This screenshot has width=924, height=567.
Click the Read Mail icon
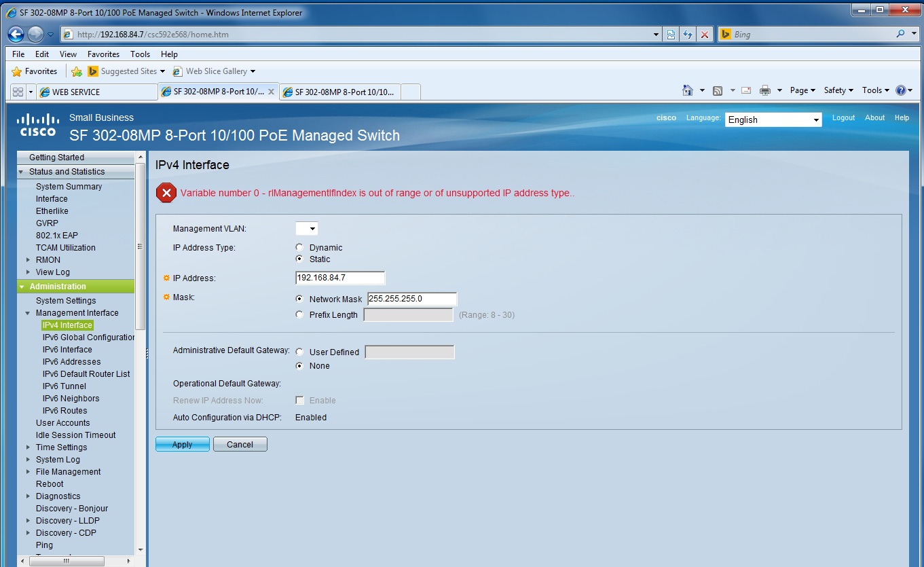[x=746, y=90]
